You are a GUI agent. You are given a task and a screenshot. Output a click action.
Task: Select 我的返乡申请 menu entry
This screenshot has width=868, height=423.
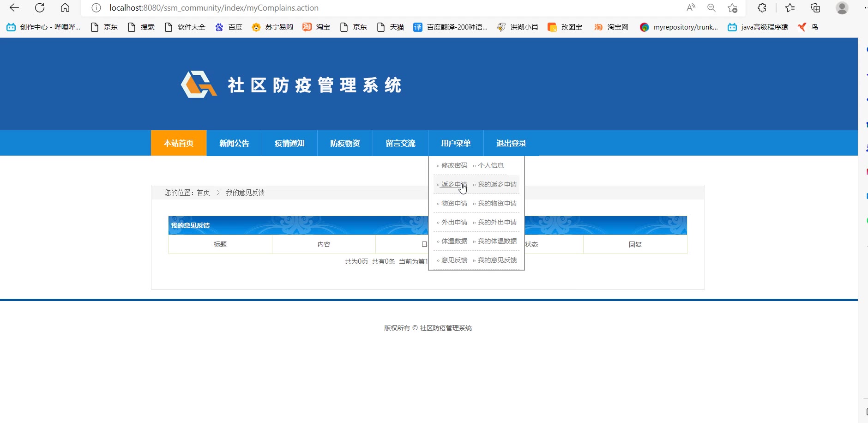tap(497, 184)
